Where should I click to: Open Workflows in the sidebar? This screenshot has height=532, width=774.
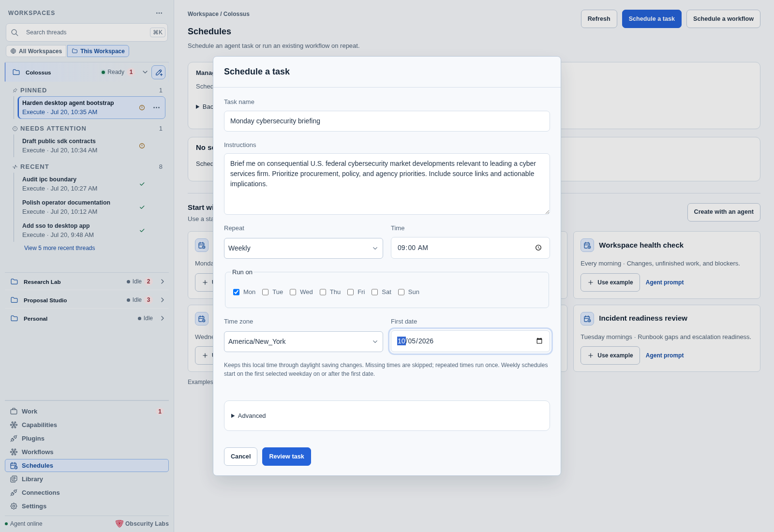click(x=87, y=452)
